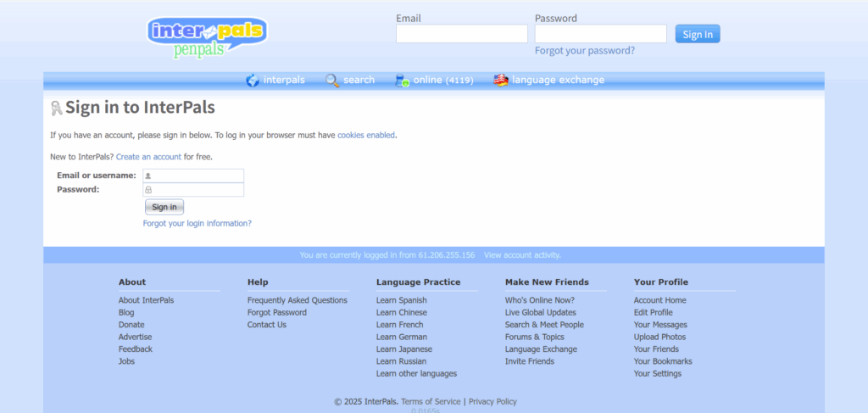This screenshot has height=413, width=868.
Task: Open Learn Japanese link
Action: [404, 349]
